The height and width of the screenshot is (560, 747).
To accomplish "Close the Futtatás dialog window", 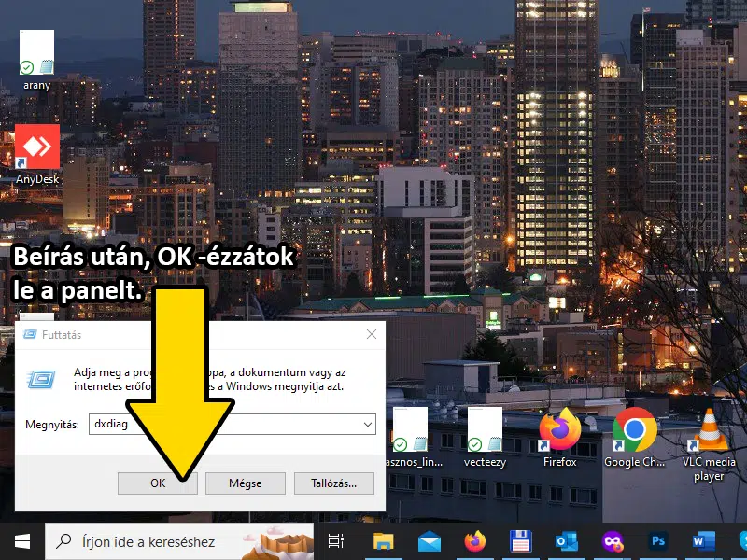I will pos(372,334).
